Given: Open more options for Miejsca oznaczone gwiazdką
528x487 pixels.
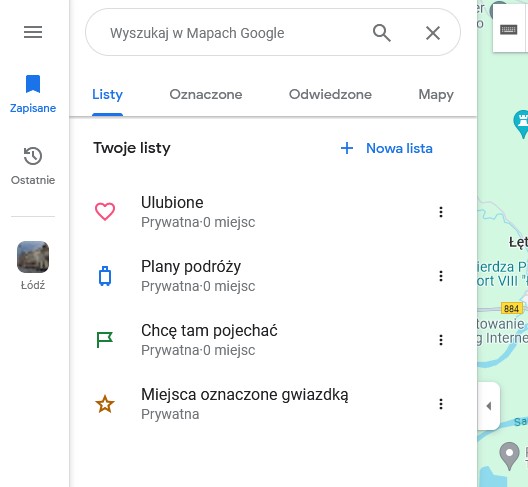Looking at the screenshot, I should [x=441, y=404].
